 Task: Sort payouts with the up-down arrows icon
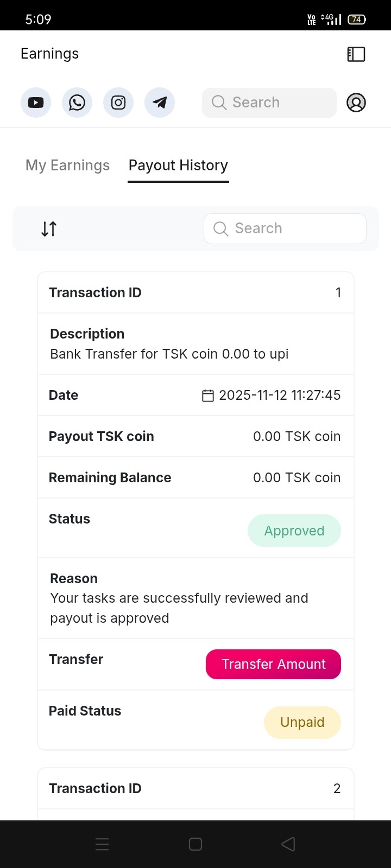click(49, 229)
